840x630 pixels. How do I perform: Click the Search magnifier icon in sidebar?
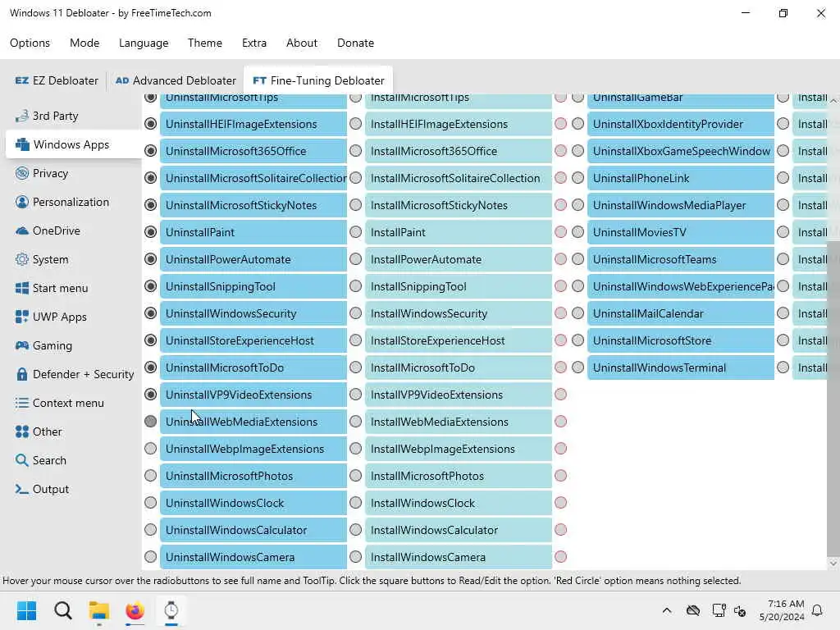click(22, 460)
